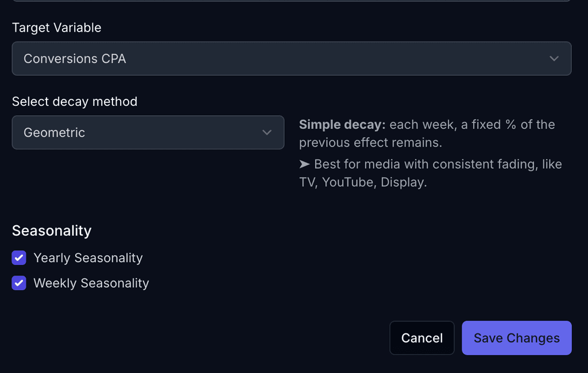Open the Geometric decay method dropdown
Image resolution: width=588 pixels, height=373 pixels.
[x=148, y=132]
